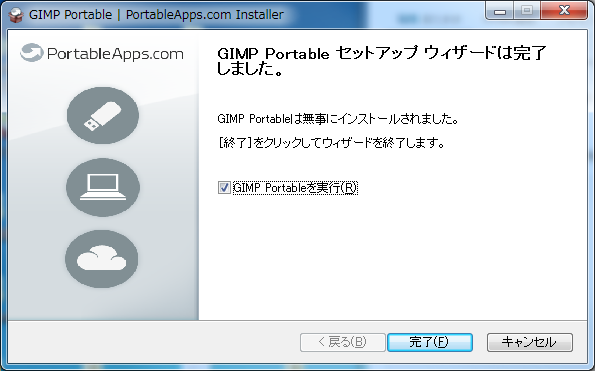Click the cloud icon in sidebar
Image resolution: width=595 pixels, height=371 pixels.
[102, 259]
